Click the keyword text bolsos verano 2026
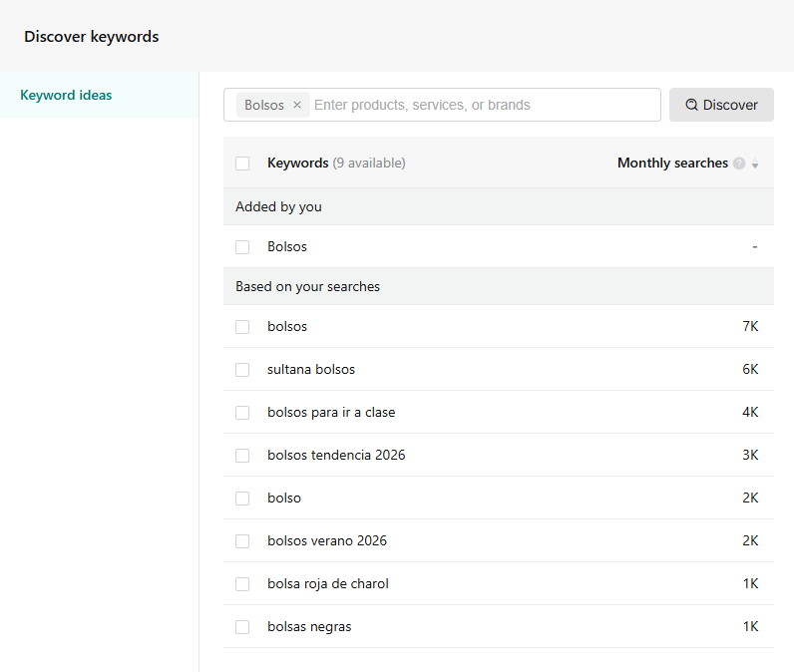 pos(327,541)
